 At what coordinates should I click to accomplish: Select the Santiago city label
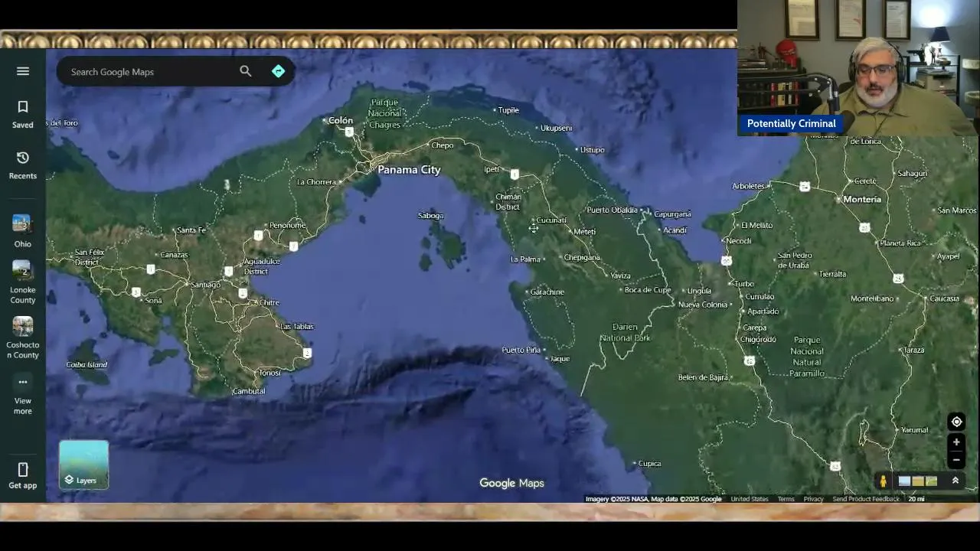tap(205, 285)
